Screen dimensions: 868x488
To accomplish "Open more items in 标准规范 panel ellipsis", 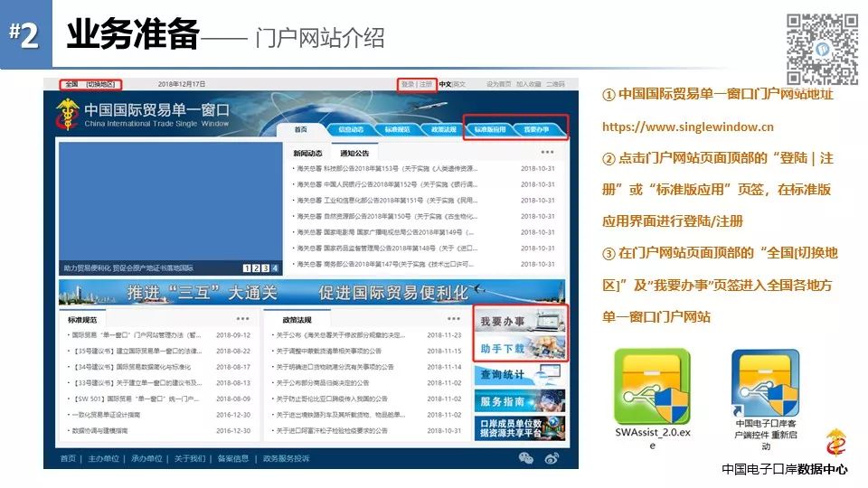I will [x=242, y=319].
